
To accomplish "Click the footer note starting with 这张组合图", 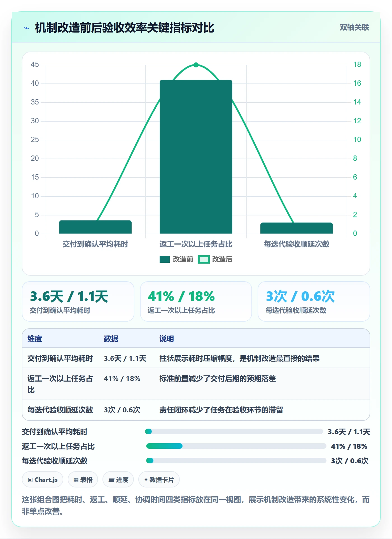I will click(x=196, y=505).
